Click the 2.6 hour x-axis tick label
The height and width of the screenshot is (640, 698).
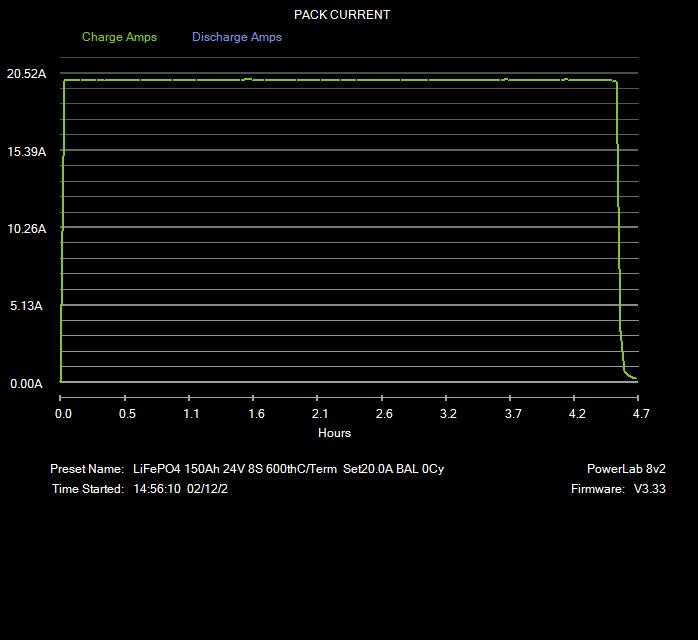click(x=384, y=414)
